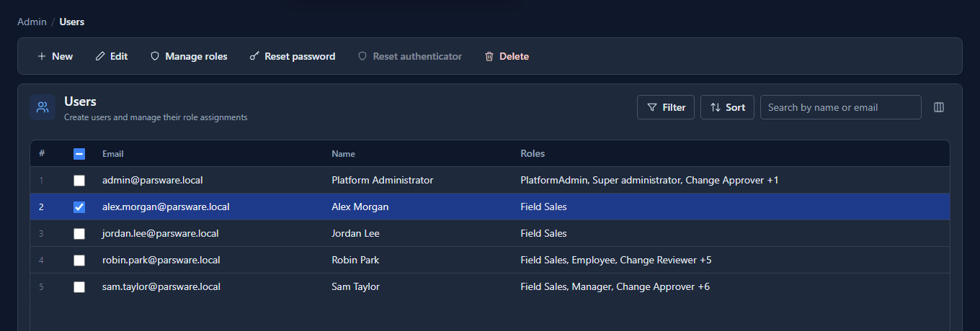Click Alex Morgan's Field Sales role cell
980x331 pixels.
543,207
